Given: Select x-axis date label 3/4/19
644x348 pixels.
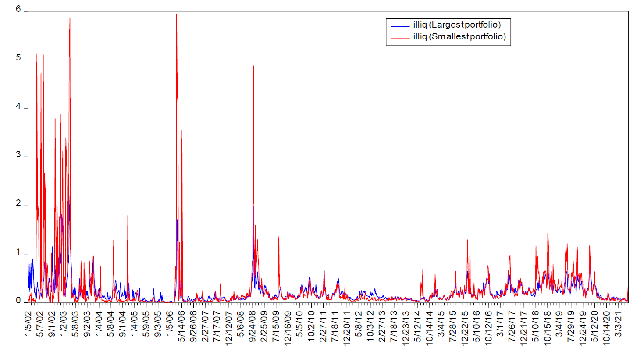Looking at the screenshot, I should (559, 323).
